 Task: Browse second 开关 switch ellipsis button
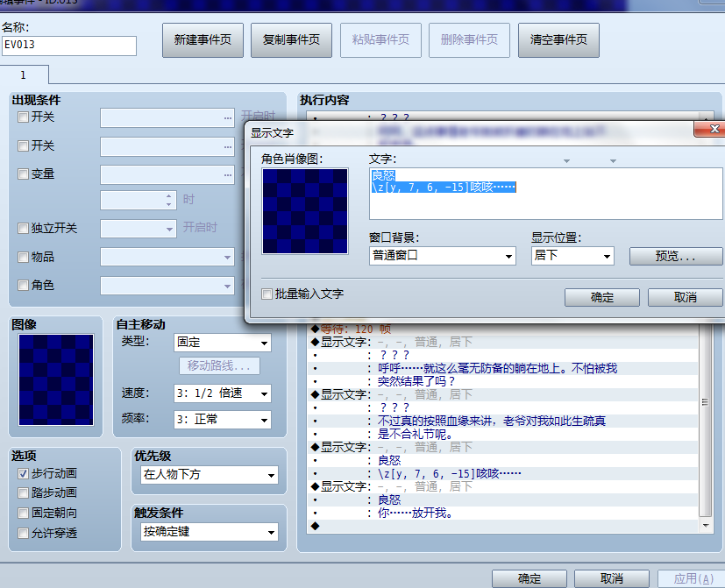pyautogui.click(x=227, y=147)
